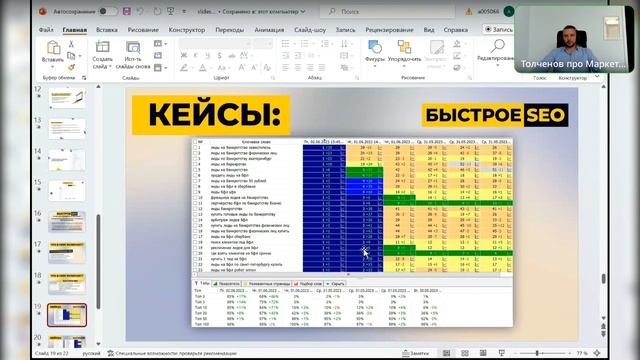The image size is (640, 360).
Task: Switch to the Переходы tab
Action: pos(230,30)
